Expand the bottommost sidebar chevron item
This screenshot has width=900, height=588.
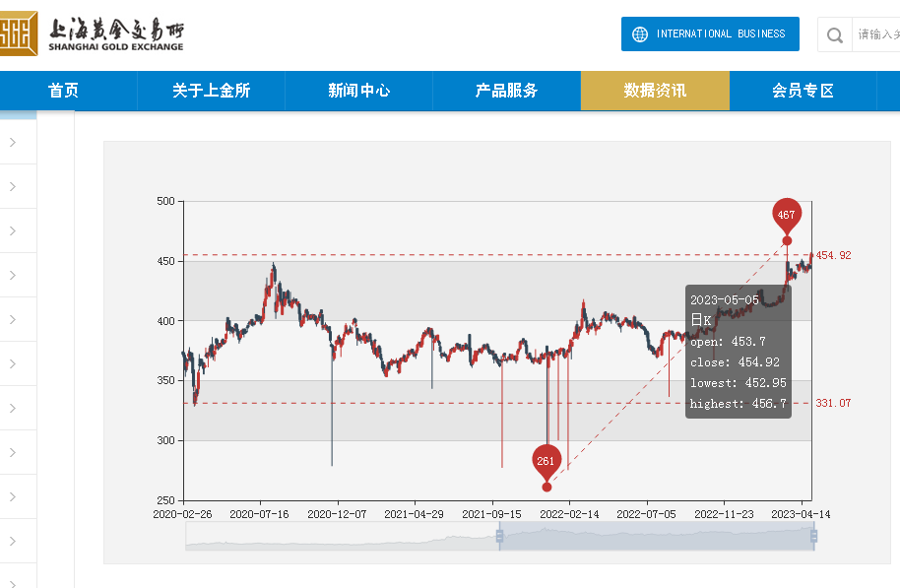tap(13, 541)
